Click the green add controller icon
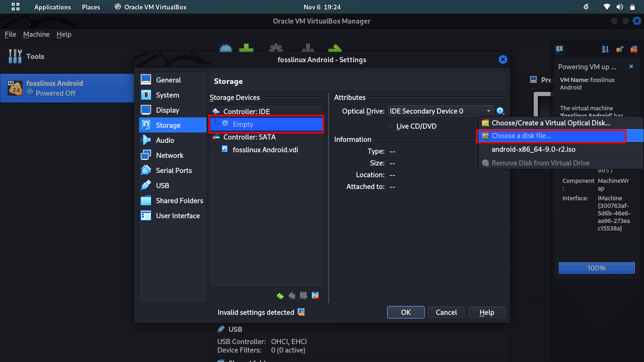Screen dimensions: 644x362 280,296
